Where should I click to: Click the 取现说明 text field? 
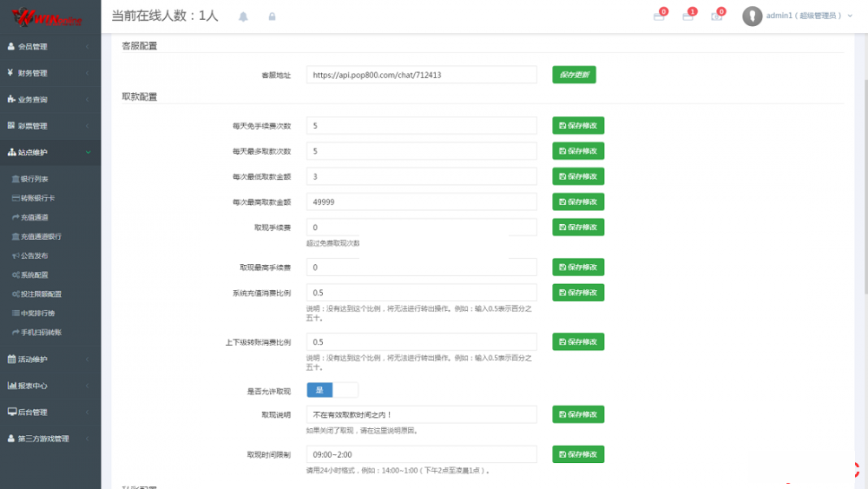[421, 415]
